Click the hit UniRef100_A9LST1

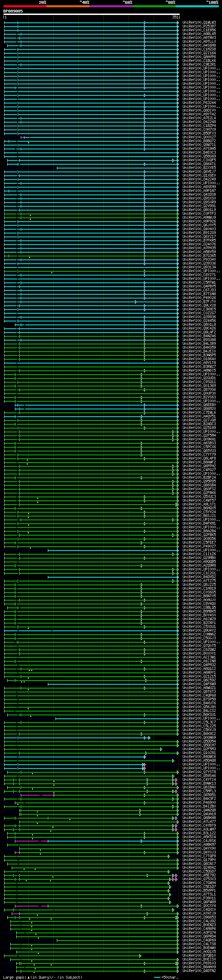pyautogui.click(x=199, y=504)
